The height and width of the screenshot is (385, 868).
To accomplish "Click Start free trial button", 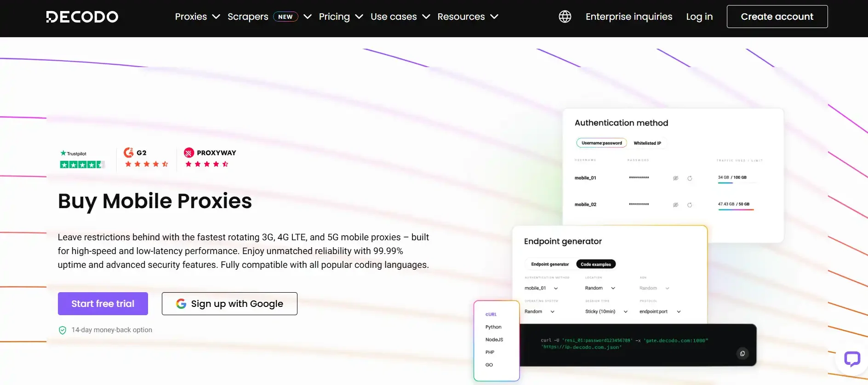I will [x=103, y=304].
